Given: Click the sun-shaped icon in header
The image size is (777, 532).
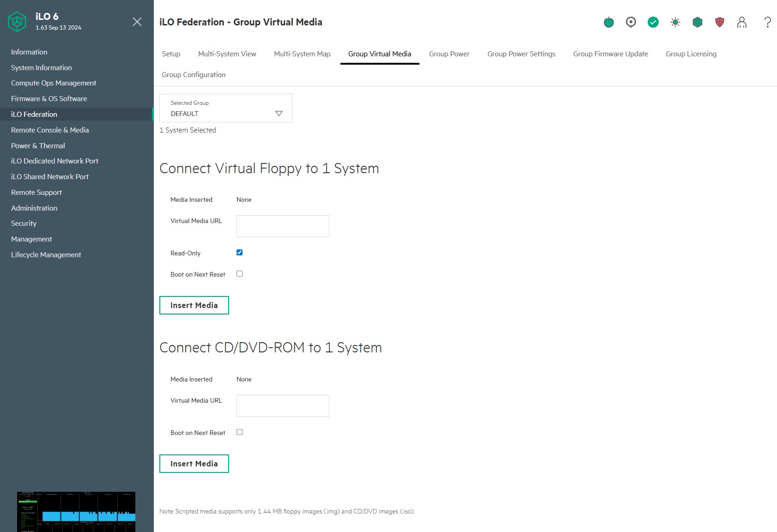Looking at the screenshot, I should click(675, 22).
